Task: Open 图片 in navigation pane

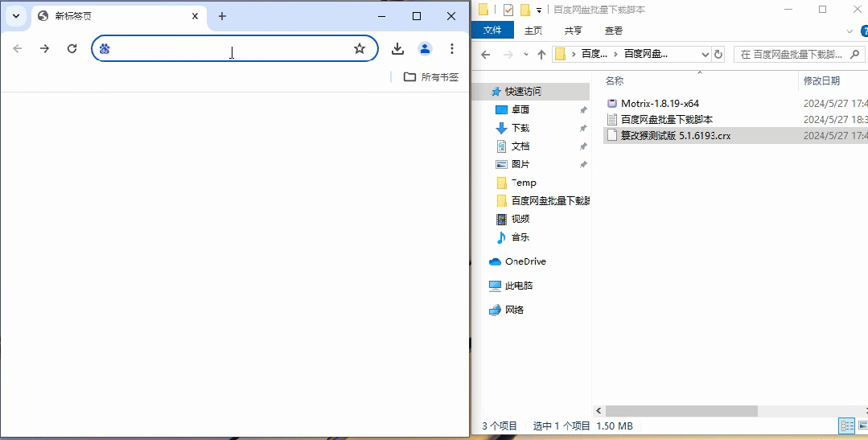Action: coord(520,164)
